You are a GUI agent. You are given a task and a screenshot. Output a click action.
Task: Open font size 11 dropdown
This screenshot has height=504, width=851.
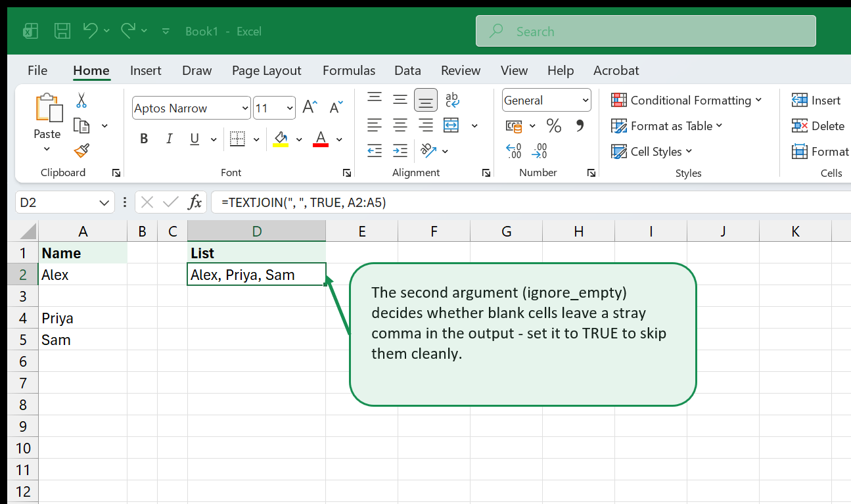290,108
